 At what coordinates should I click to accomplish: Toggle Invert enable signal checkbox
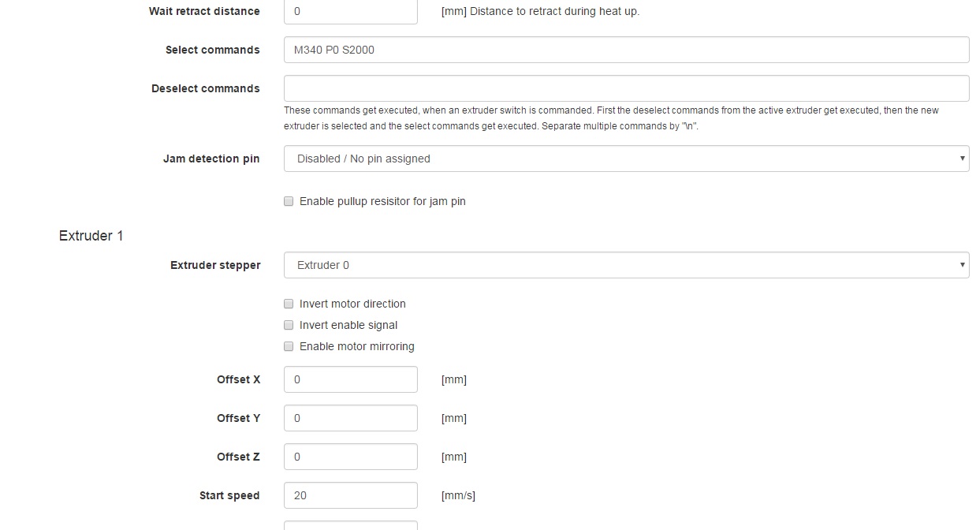[x=289, y=325]
